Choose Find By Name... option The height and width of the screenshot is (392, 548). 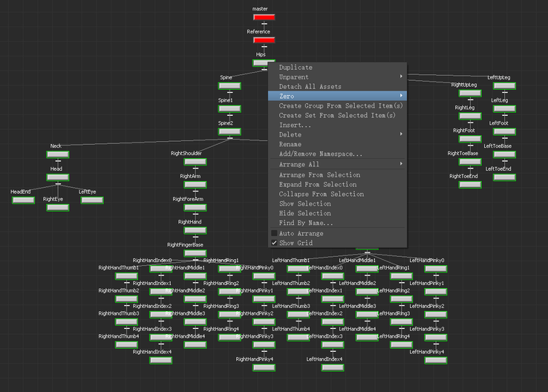[x=306, y=223]
